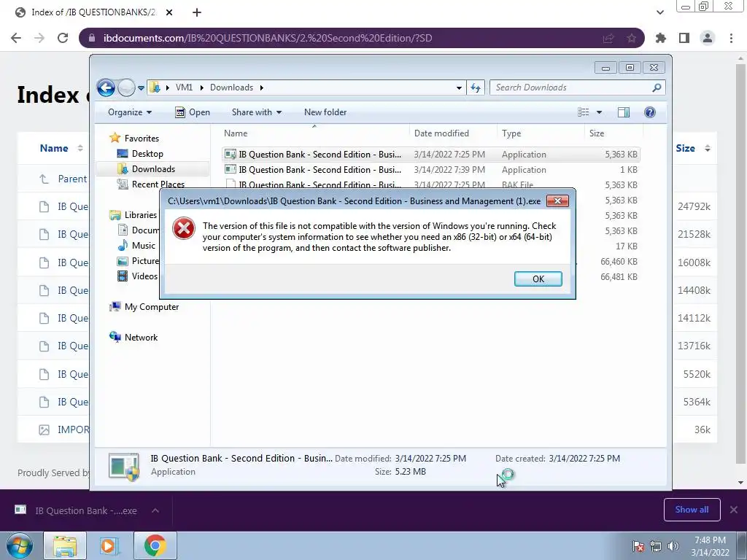The width and height of the screenshot is (747, 560).
Task: Open Explorer recent locations dropdown arrow
Action: [x=141, y=88]
